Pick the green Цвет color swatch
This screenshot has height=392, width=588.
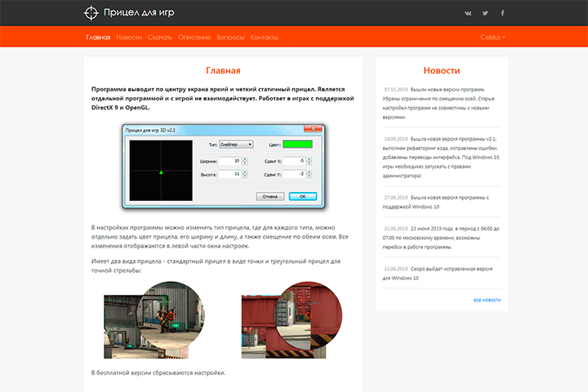click(297, 144)
